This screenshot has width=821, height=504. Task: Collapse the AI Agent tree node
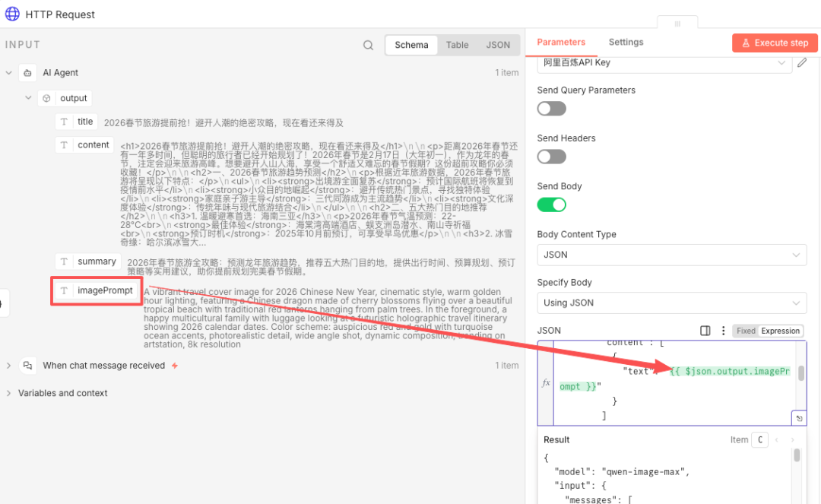click(9, 73)
